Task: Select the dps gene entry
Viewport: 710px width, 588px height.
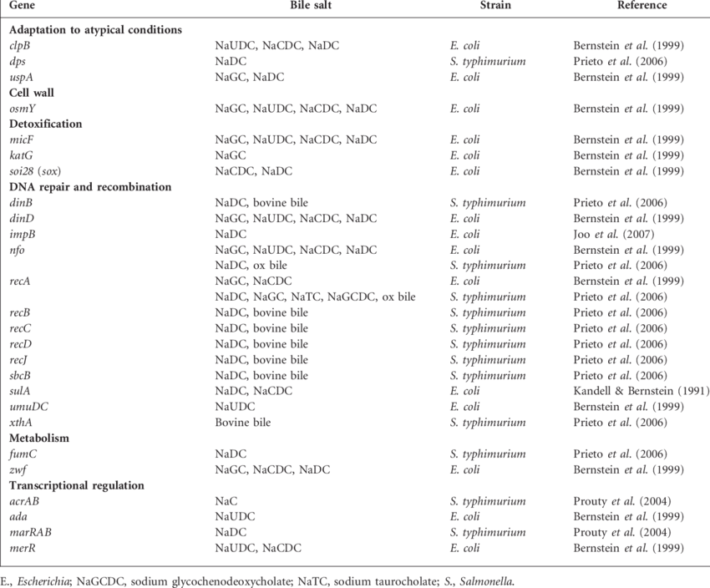Action: (16, 61)
